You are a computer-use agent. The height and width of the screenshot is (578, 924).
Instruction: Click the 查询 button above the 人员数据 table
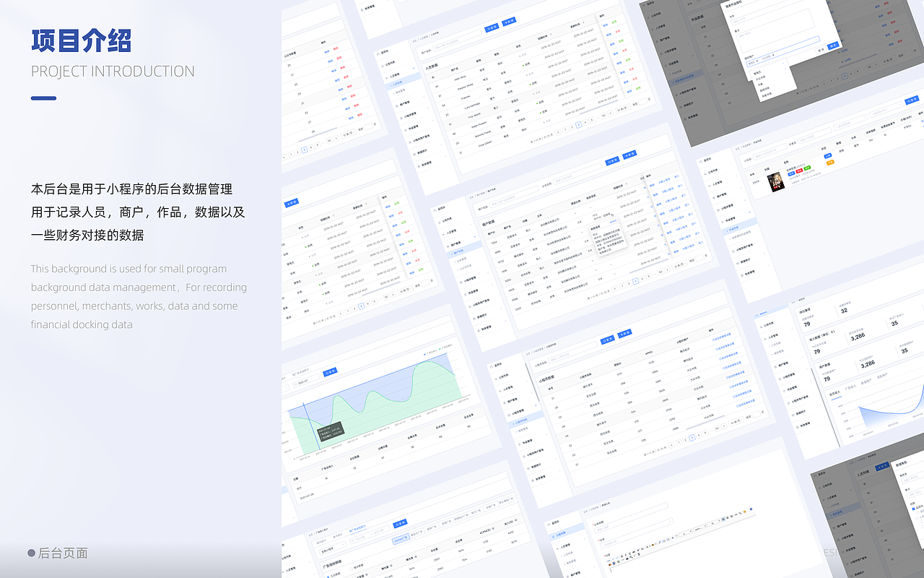tap(492, 27)
